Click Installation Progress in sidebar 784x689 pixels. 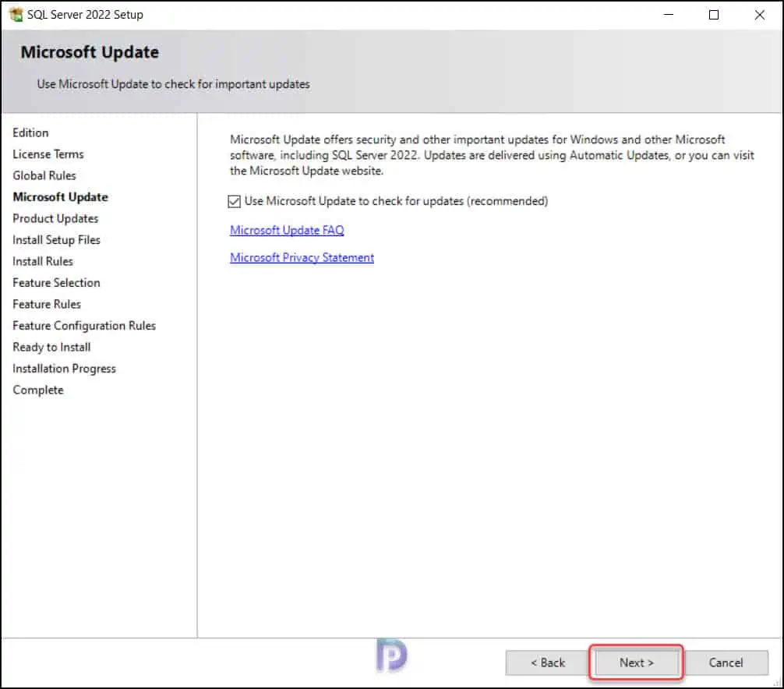click(x=64, y=369)
